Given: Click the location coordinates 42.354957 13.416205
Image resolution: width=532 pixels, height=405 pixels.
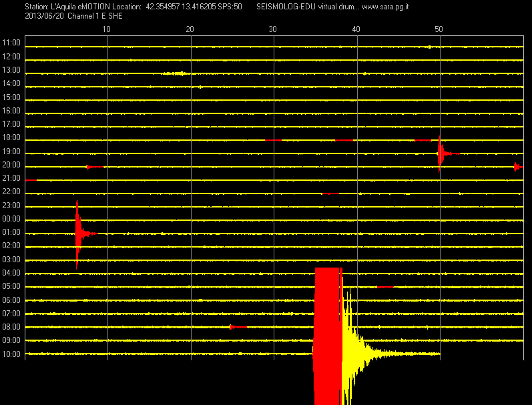Looking at the screenshot, I should click(x=181, y=7).
